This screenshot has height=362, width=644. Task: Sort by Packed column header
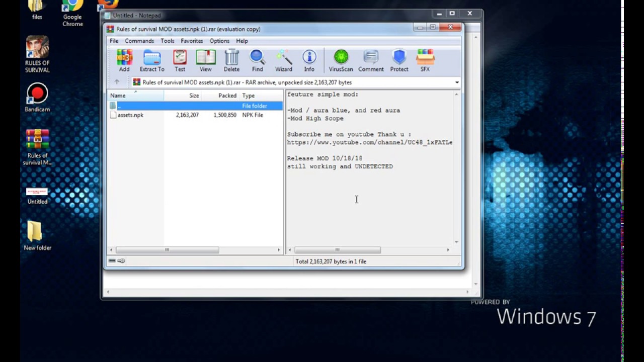[220, 96]
